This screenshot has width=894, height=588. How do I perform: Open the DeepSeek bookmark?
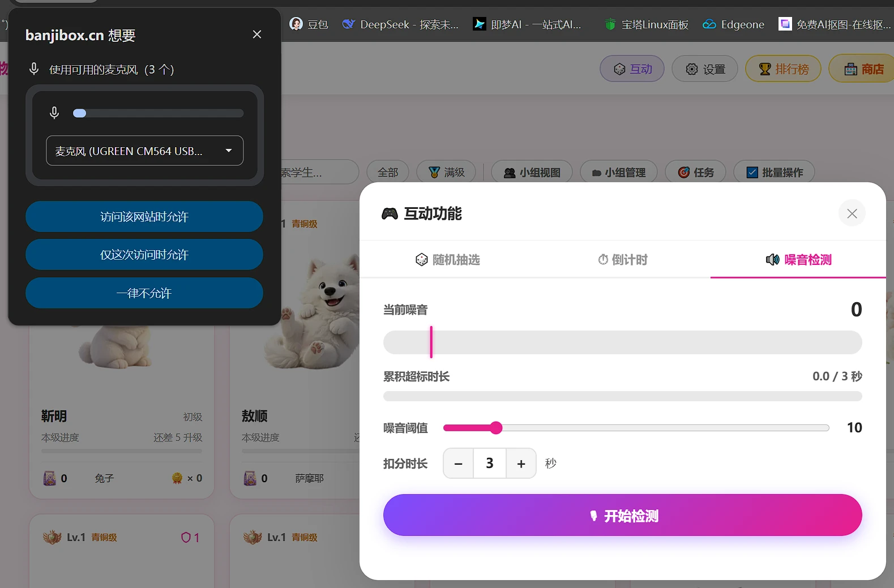[400, 24]
